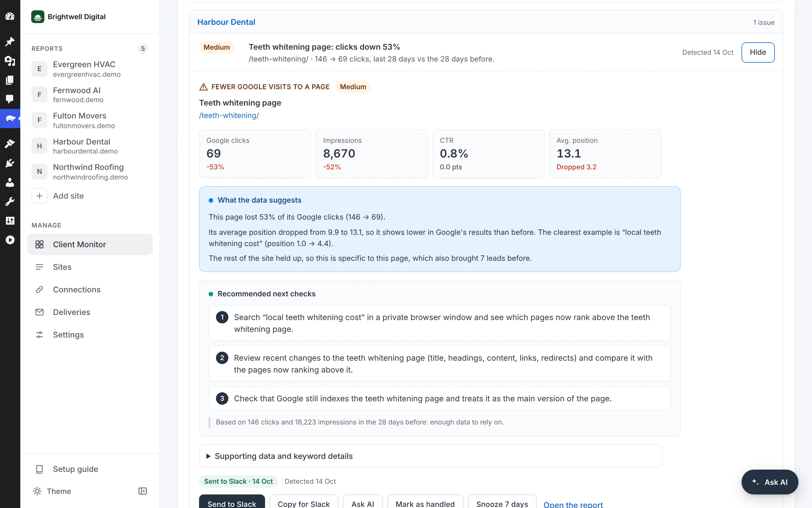Click the Deliveries envelope icon
This screenshot has height=508, width=812.
pyautogui.click(x=39, y=312)
